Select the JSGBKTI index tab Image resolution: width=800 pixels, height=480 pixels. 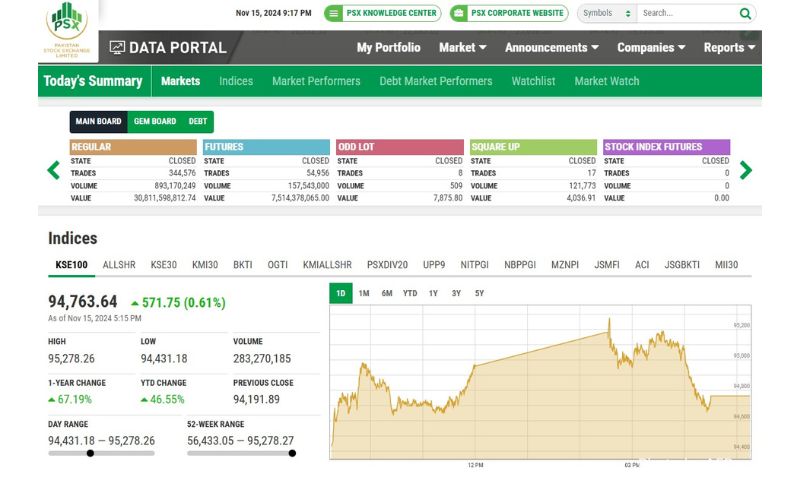tap(682, 265)
